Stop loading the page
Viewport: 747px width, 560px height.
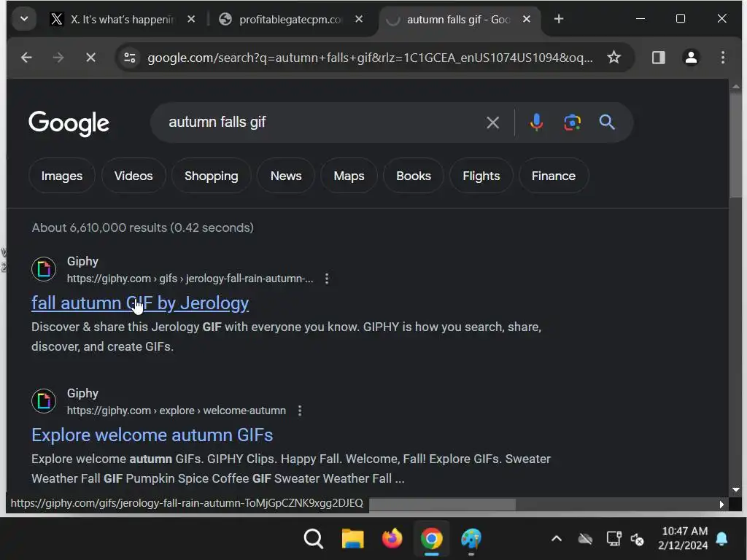pos(90,58)
